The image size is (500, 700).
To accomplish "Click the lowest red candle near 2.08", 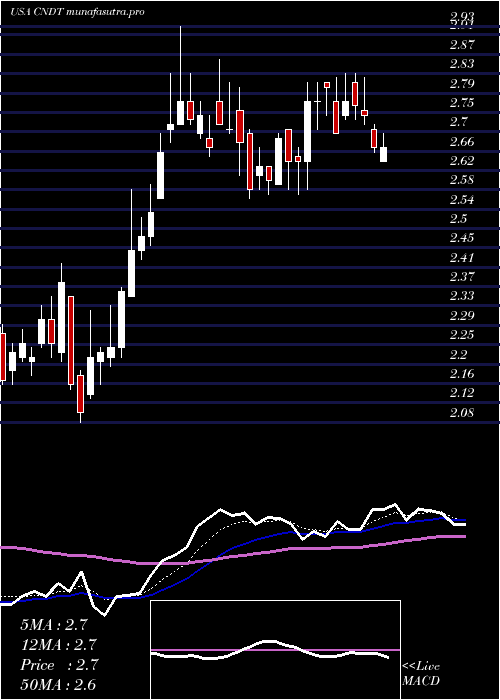I will 80,394.
